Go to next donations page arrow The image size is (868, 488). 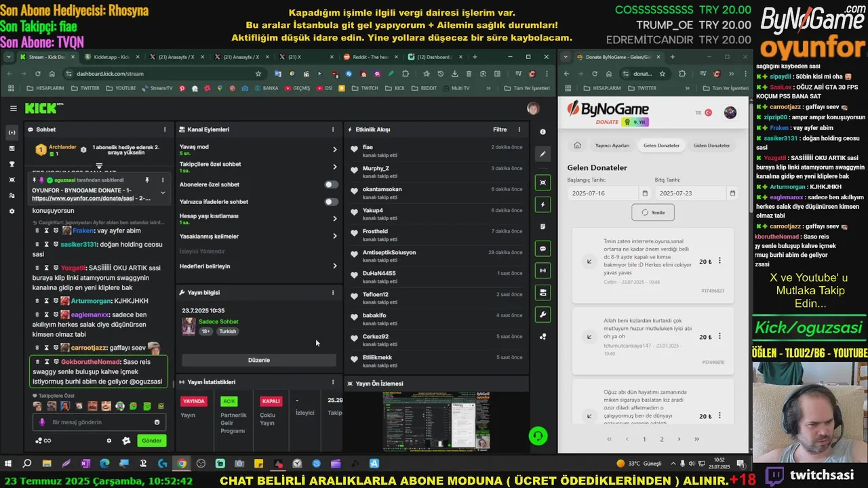(679, 439)
